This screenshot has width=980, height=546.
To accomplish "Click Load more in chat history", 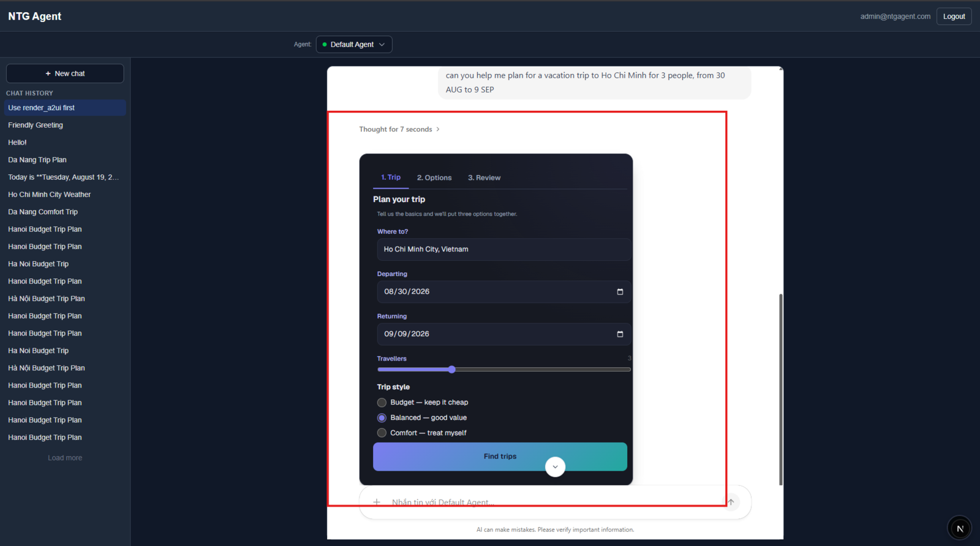I will point(65,458).
